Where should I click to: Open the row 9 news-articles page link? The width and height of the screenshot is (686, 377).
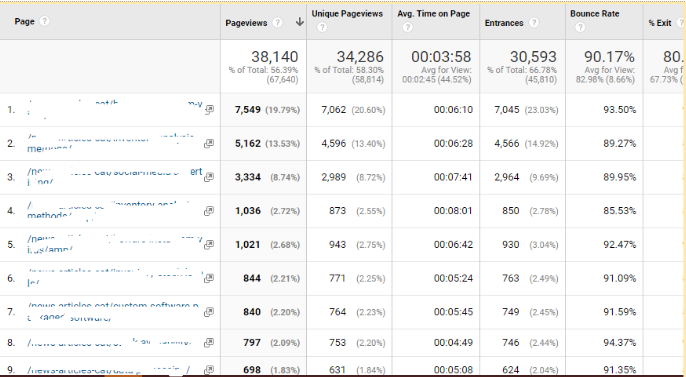click(108, 370)
